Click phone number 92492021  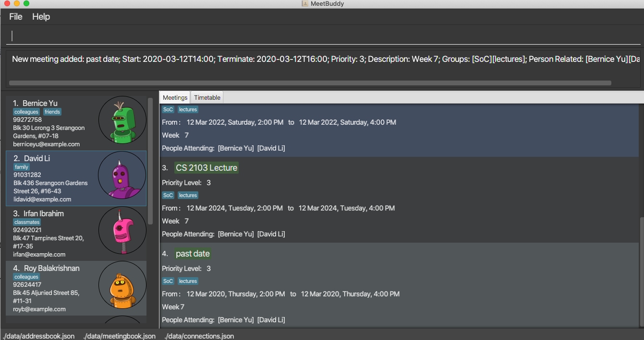click(27, 230)
